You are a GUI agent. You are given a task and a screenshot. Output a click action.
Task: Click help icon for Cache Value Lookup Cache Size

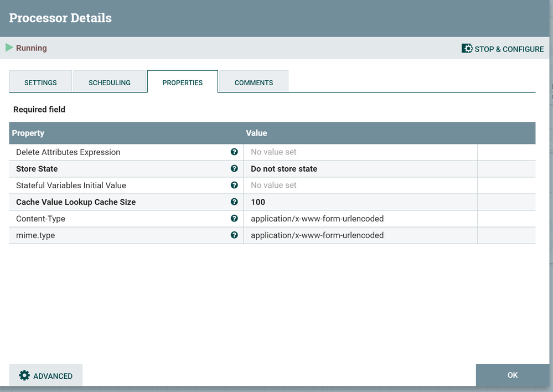point(234,202)
